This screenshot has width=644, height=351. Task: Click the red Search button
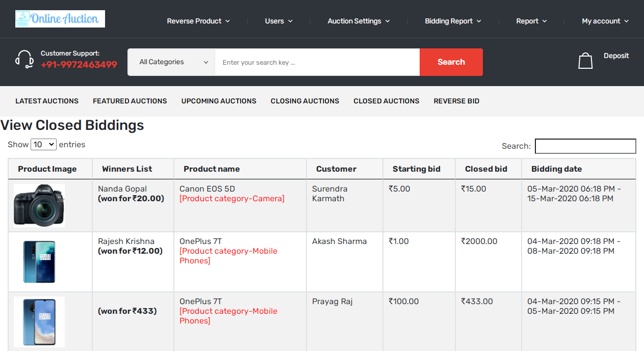pos(451,62)
